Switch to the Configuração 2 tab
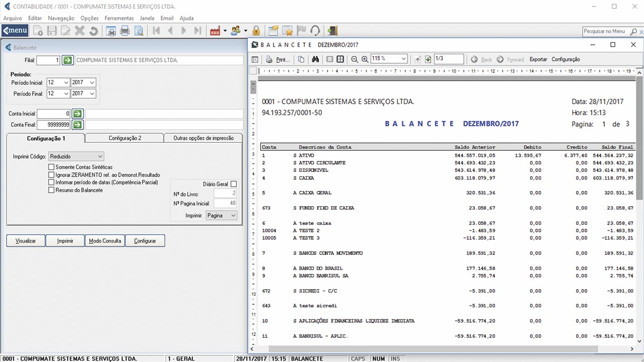644x362 pixels. [125, 138]
